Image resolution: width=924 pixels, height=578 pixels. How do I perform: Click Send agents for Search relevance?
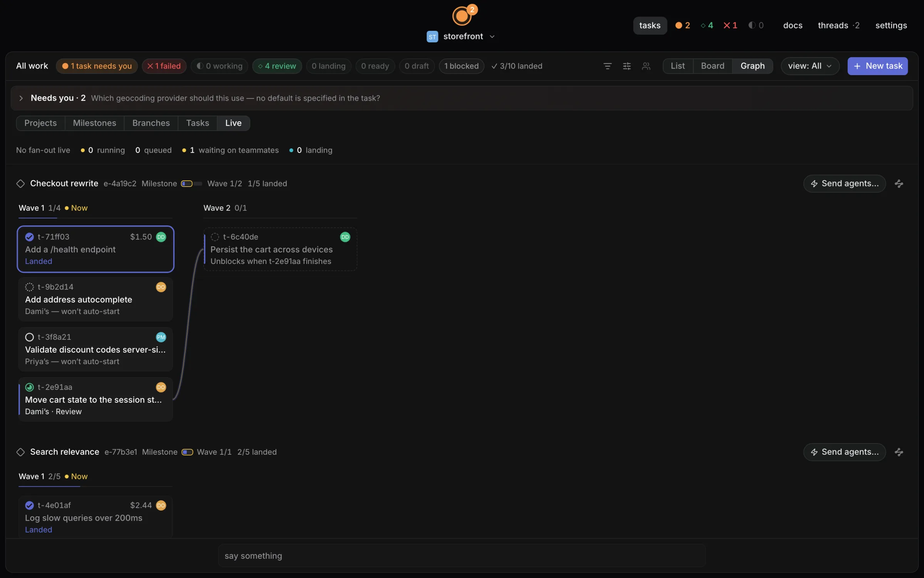(844, 452)
